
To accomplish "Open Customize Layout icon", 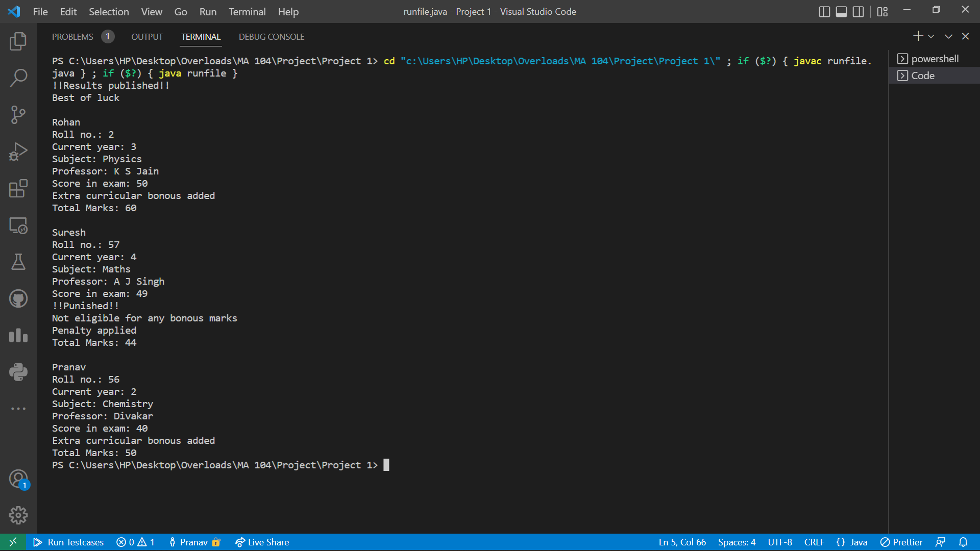I will 883,12.
